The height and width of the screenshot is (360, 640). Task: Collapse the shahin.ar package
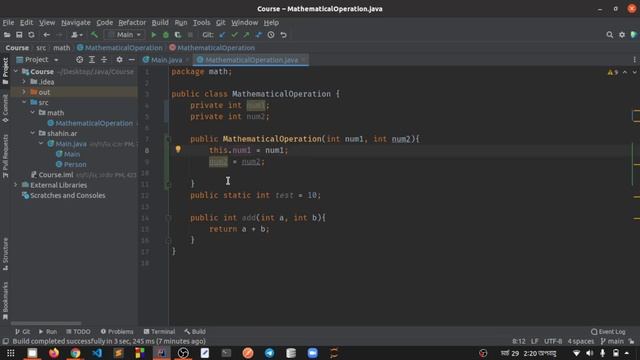(x=33, y=133)
